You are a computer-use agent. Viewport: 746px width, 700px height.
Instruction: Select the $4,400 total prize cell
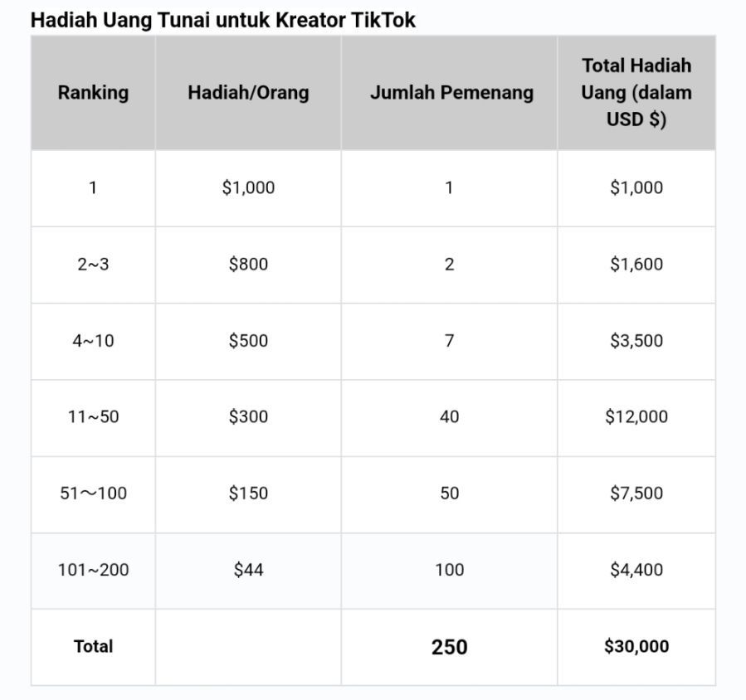pos(636,570)
